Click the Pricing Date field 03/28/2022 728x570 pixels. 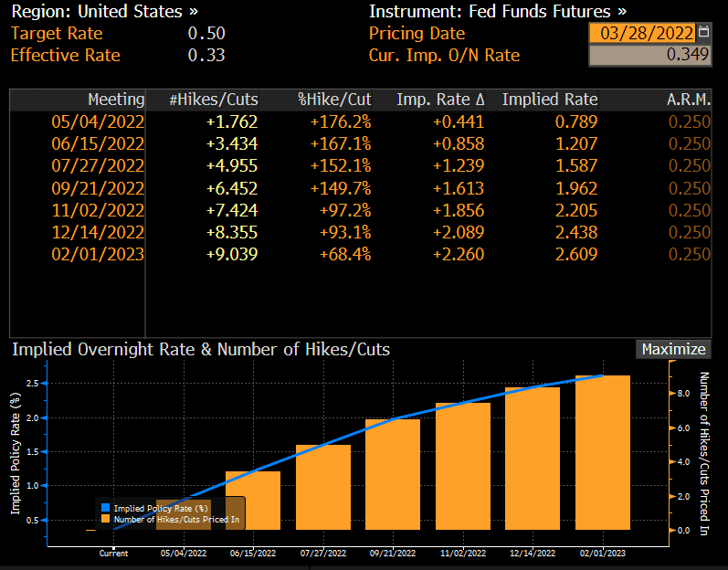click(x=642, y=33)
